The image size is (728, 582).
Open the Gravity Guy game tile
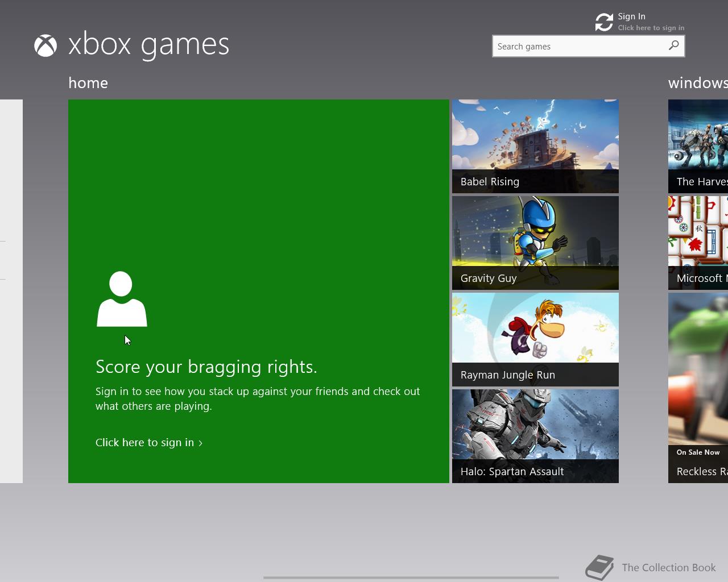(535, 243)
